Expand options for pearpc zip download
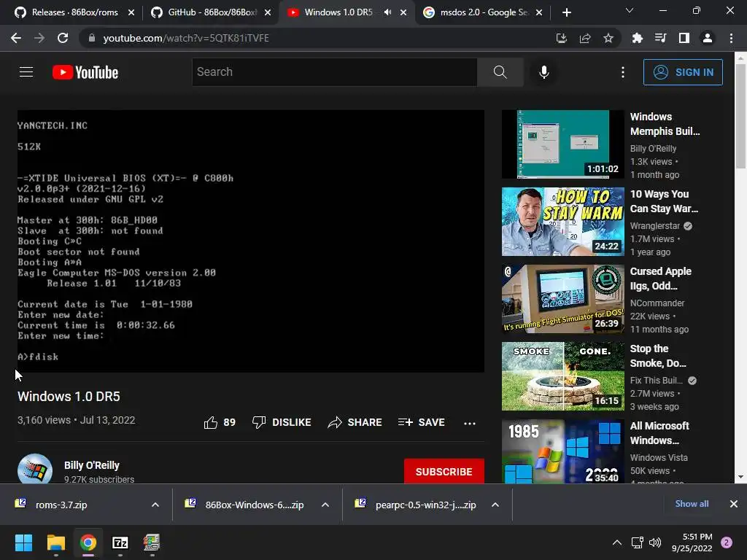Viewport: 747px width, 560px height. [495, 505]
